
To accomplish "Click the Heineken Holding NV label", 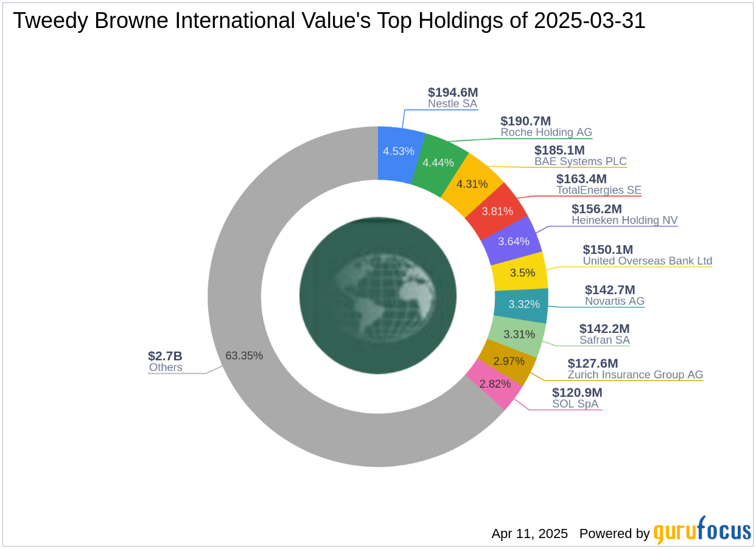I will point(624,220).
